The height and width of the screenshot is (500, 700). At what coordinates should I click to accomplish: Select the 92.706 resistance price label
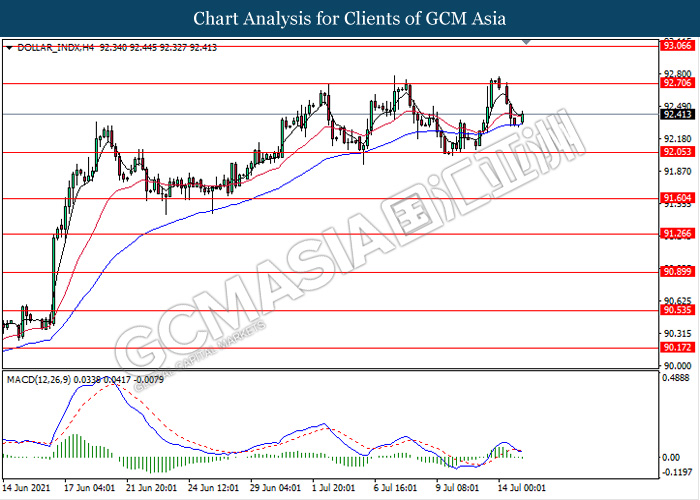coord(677,83)
